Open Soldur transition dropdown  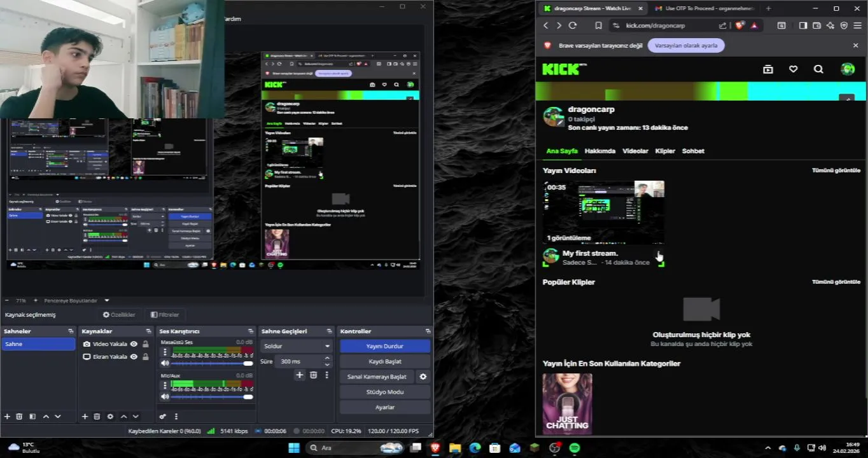[x=296, y=346]
